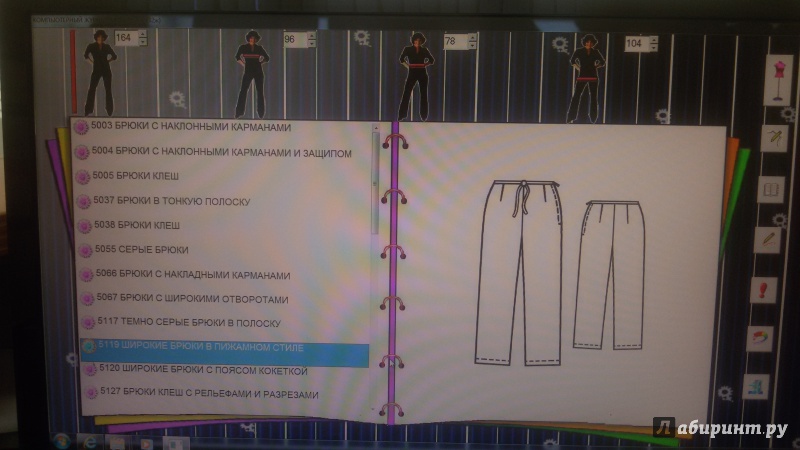Viewport: 800px width, 450px height.
Task: Click the pencil drawing icon
Action: (768, 240)
